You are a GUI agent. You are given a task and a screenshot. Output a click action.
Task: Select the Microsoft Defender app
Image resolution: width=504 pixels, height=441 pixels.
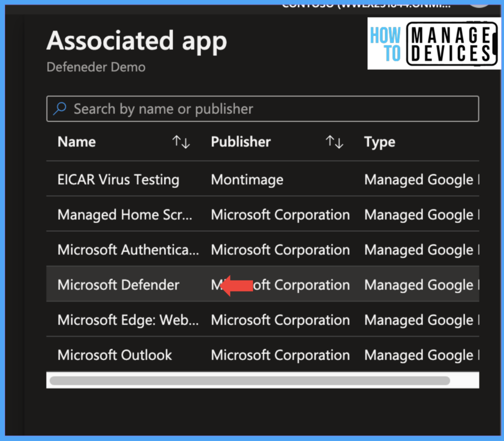118,284
